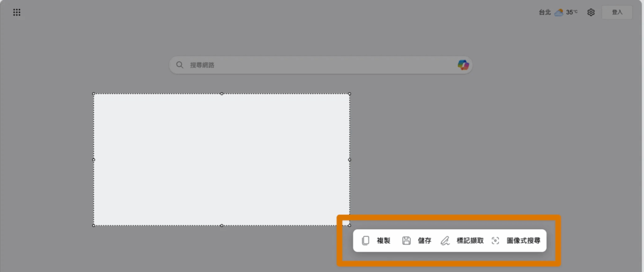The image size is (644, 272).
Task: Click bottom-right handle of selection box
Action: click(350, 226)
